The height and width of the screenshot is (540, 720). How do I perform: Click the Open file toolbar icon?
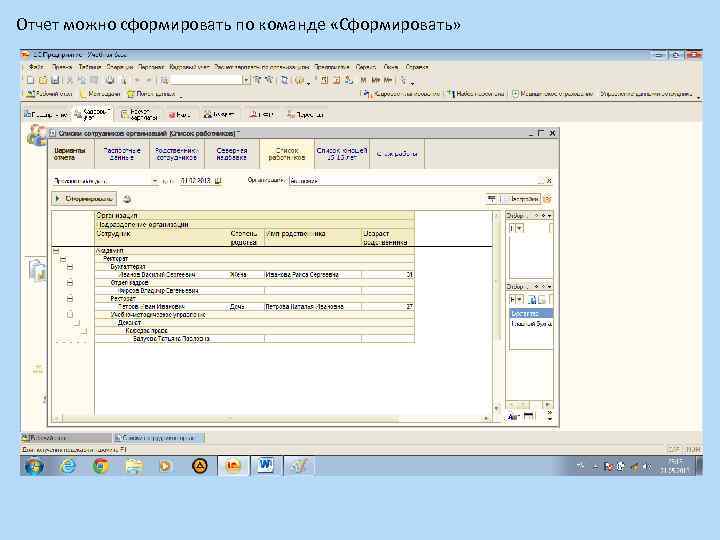pyautogui.click(x=43, y=80)
